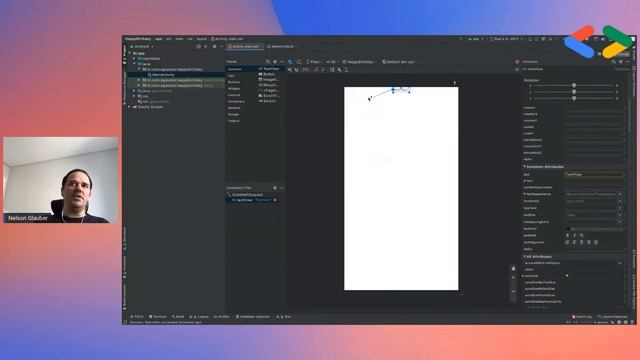Pick Button from the palette list
This screenshot has width=640, height=360.
[x=268, y=74]
